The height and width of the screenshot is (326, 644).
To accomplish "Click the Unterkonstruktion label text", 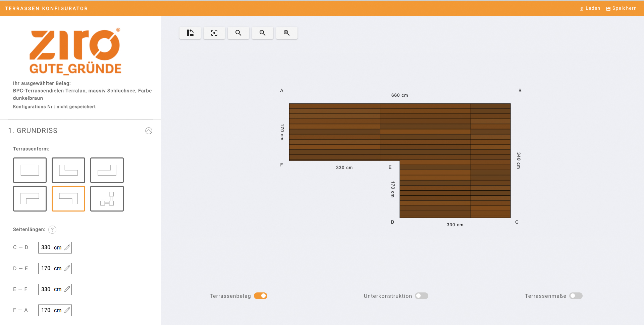I will coord(388,296).
